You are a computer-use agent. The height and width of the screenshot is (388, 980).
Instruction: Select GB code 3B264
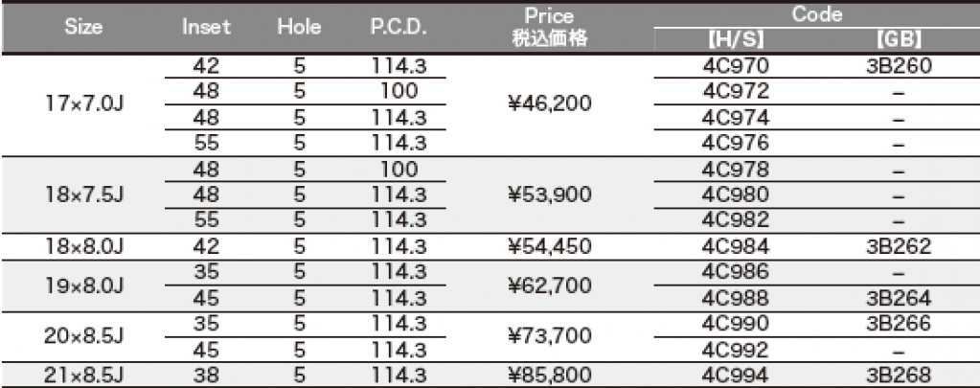pyautogui.click(x=899, y=298)
